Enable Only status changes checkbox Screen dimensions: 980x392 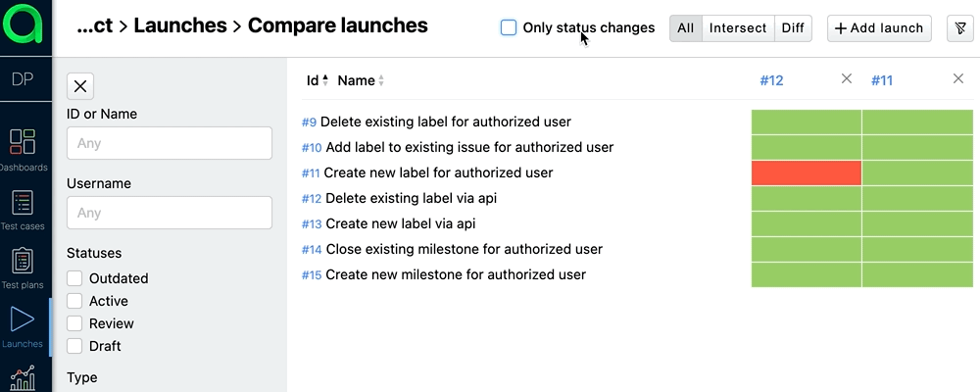[x=509, y=27]
